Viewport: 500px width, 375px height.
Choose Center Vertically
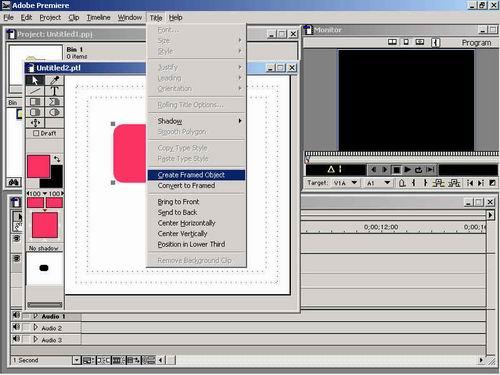(196, 234)
